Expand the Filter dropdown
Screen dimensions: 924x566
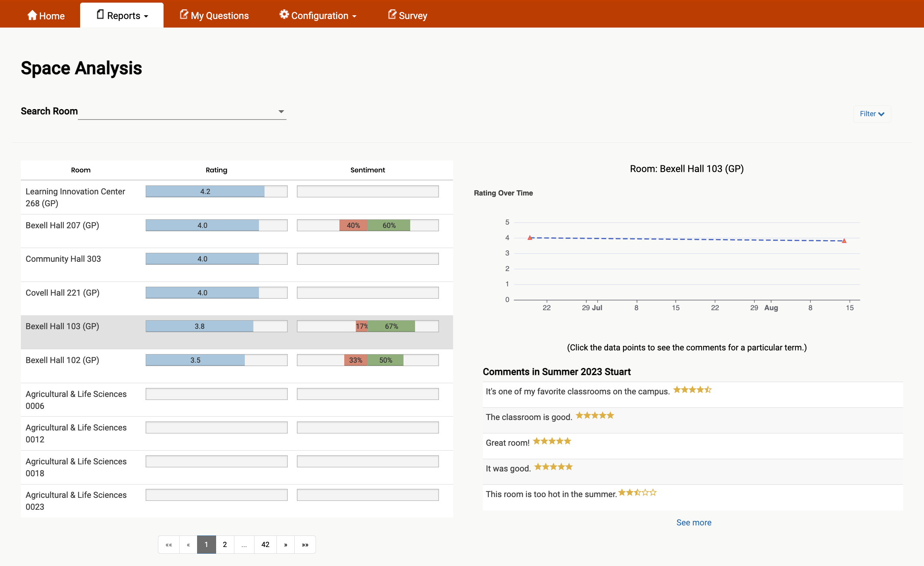pos(871,114)
